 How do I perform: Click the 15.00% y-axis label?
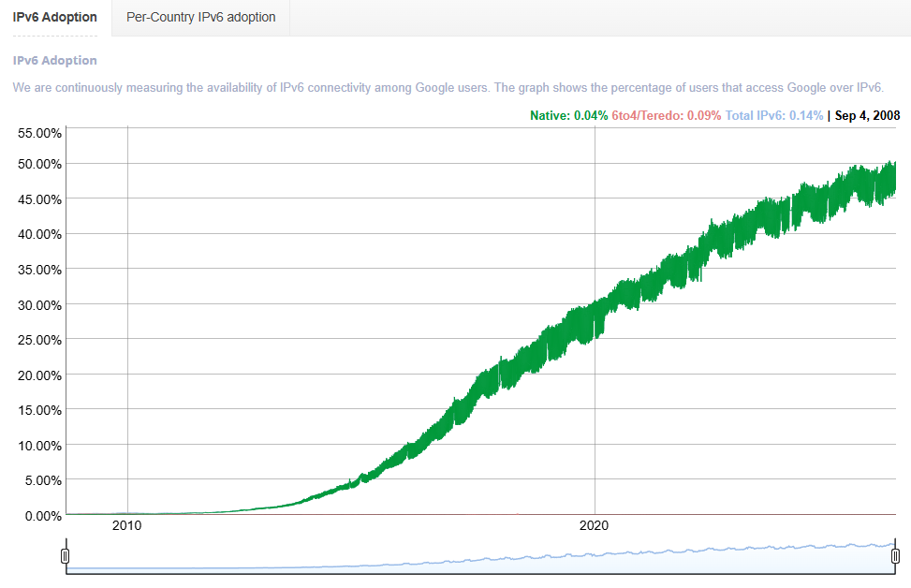39,410
